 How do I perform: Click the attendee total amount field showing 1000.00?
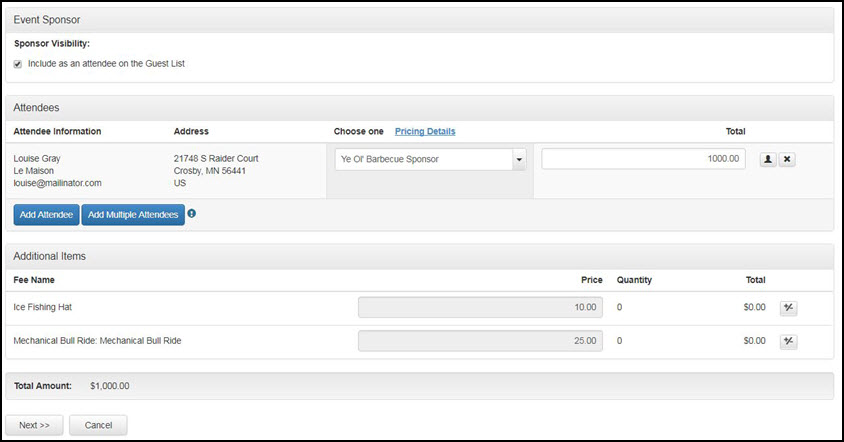[643, 159]
